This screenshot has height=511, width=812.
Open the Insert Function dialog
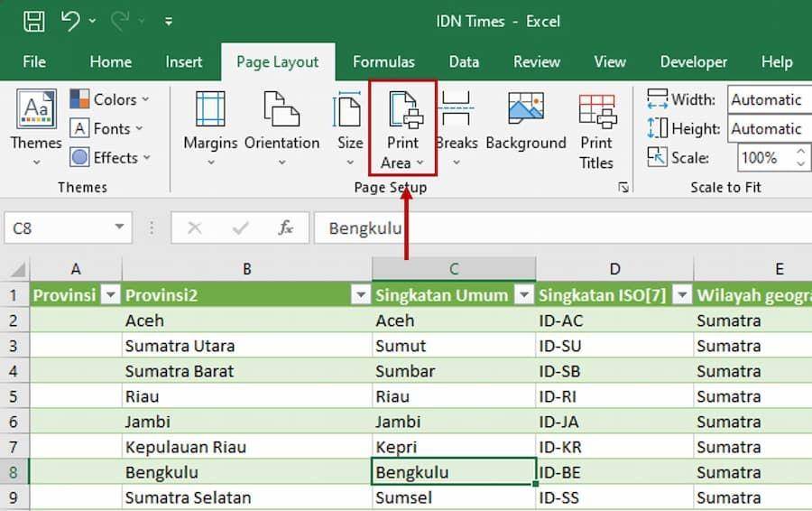click(285, 228)
